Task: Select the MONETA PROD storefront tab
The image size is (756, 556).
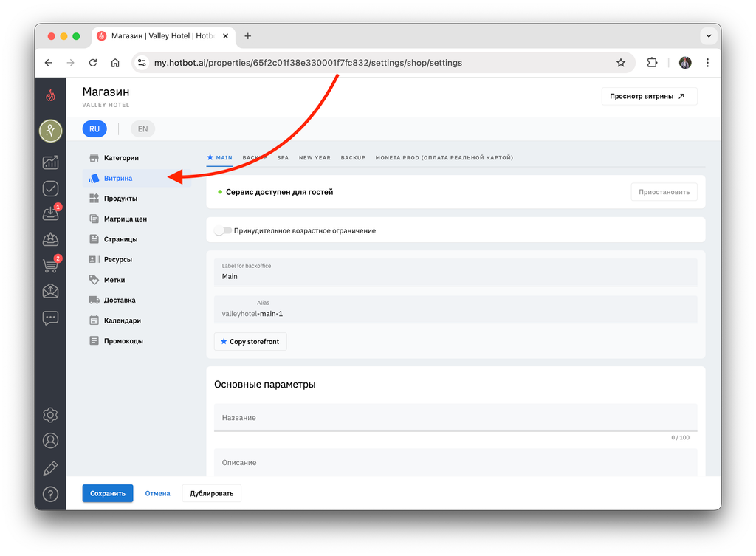Action: pos(444,158)
